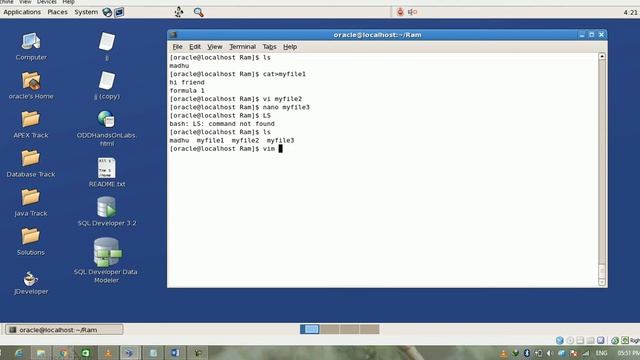Click the magnifier search icon in top panel
The image size is (640, 360).
pos(199,12)
